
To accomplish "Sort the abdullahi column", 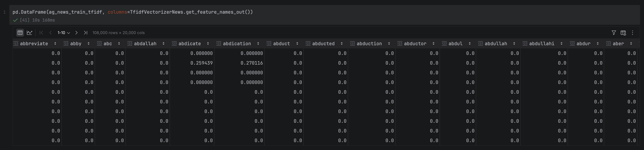I will (x=562, y=43).
